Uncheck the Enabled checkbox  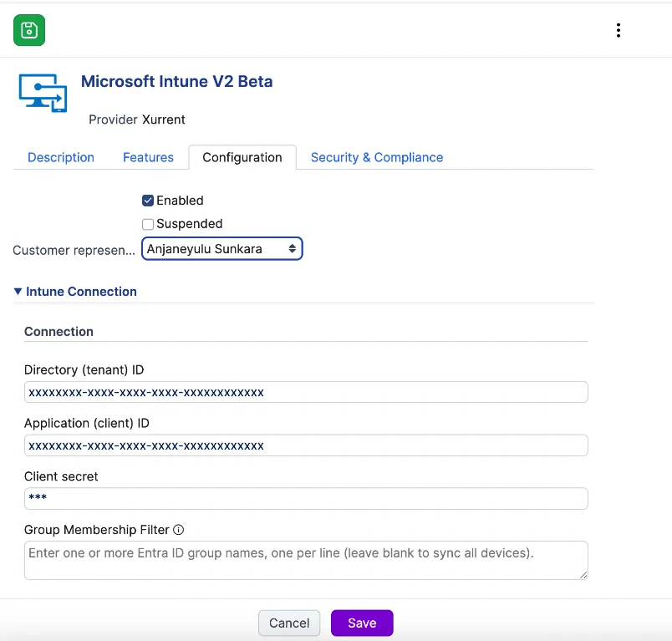[148, 201]
